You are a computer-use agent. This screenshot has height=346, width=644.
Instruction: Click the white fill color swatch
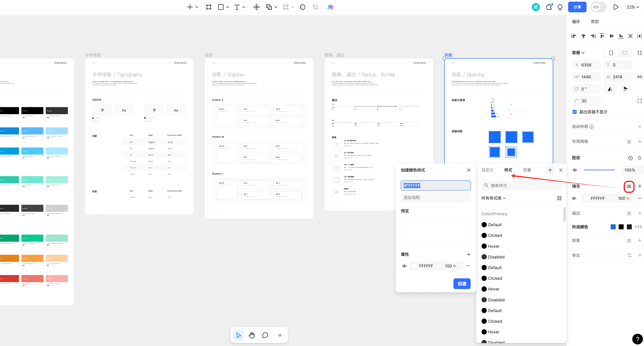click(586, 198)
